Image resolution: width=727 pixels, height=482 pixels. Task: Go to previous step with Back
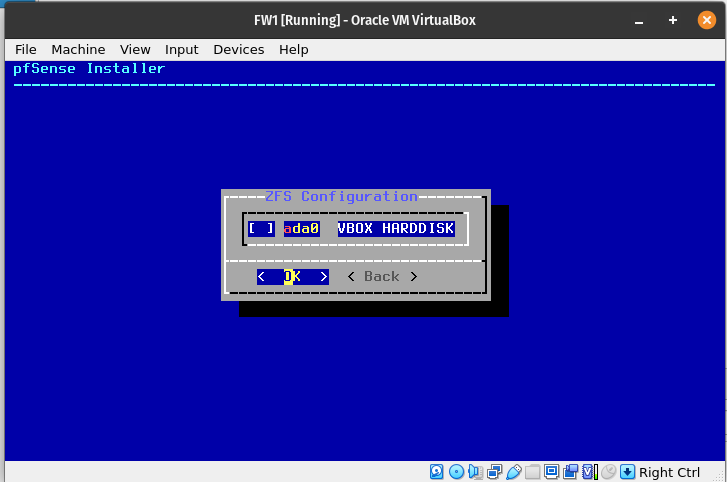382,277
